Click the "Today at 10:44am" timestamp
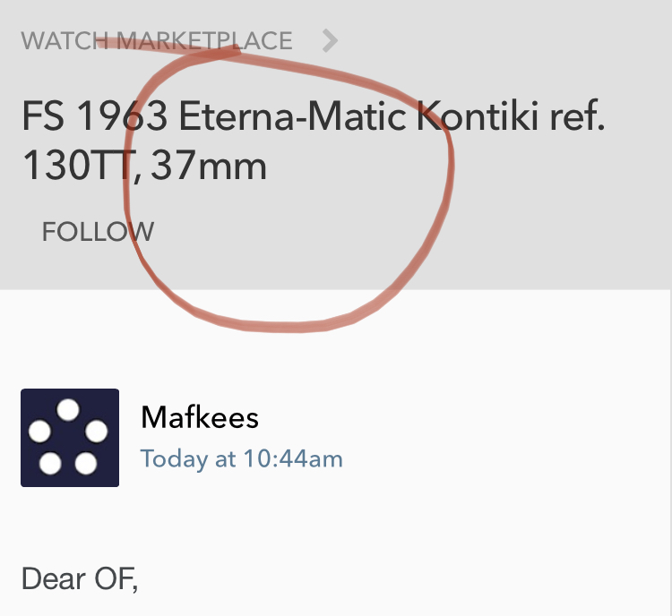Viewport: 672px width, 616px height. (241, 459)
